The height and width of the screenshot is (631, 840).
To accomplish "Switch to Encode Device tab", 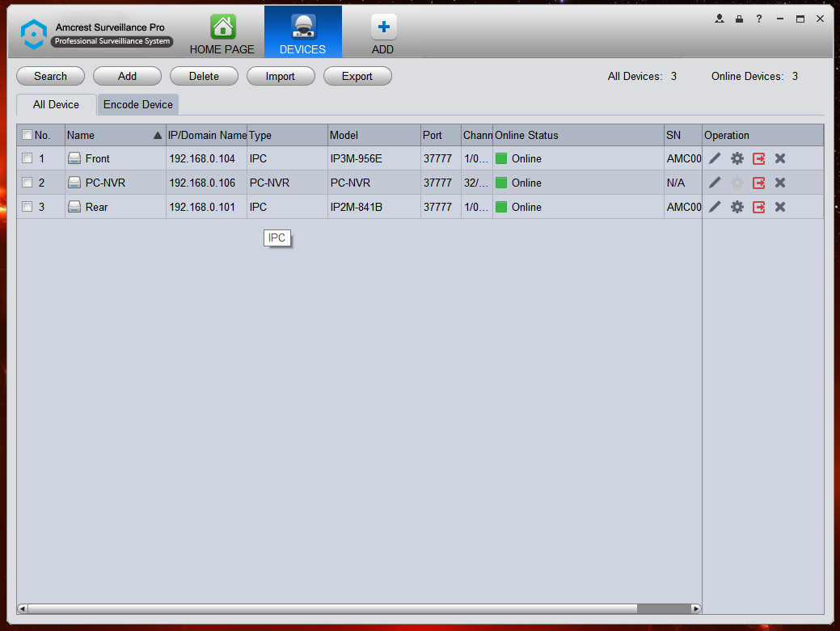I will [138, 104].
